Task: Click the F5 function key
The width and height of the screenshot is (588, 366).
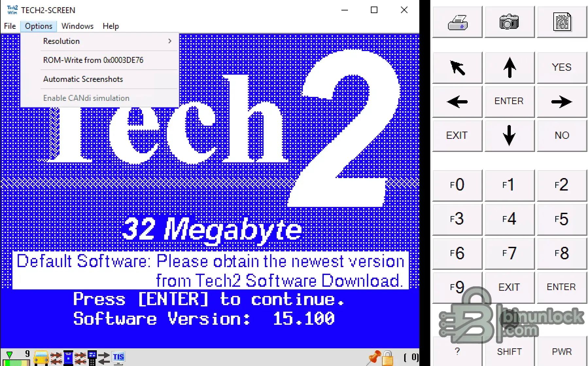Action: click(562, 220)
